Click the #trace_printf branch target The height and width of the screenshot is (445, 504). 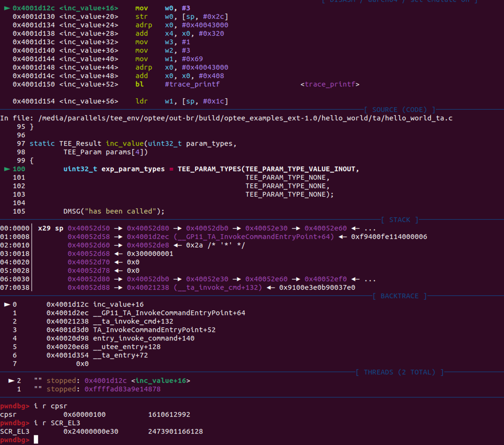coord(192,84)
